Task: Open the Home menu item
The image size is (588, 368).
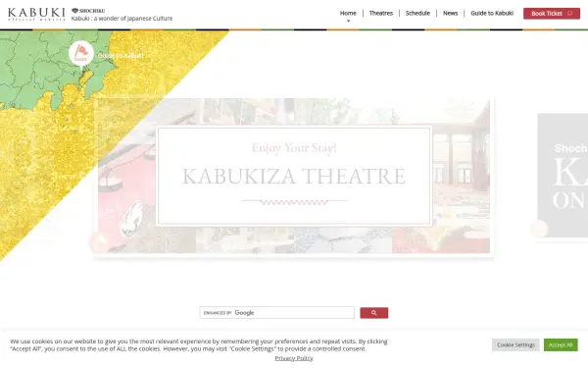Action: [348, 13]
